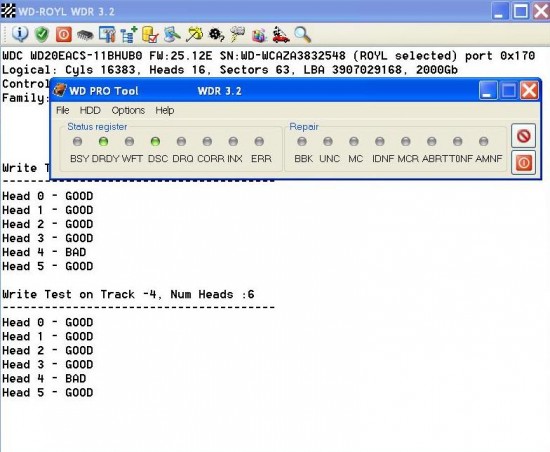Open the HDD menu

[90, 110]
